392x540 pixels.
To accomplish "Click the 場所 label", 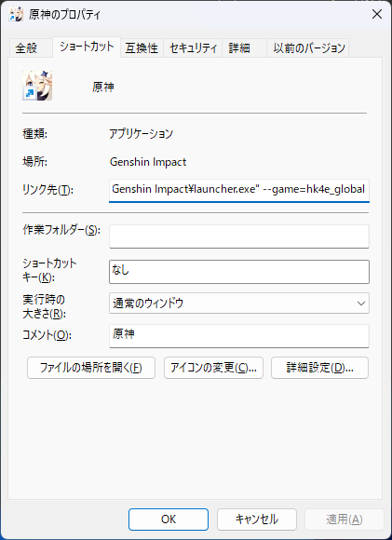I will (34, 161).
